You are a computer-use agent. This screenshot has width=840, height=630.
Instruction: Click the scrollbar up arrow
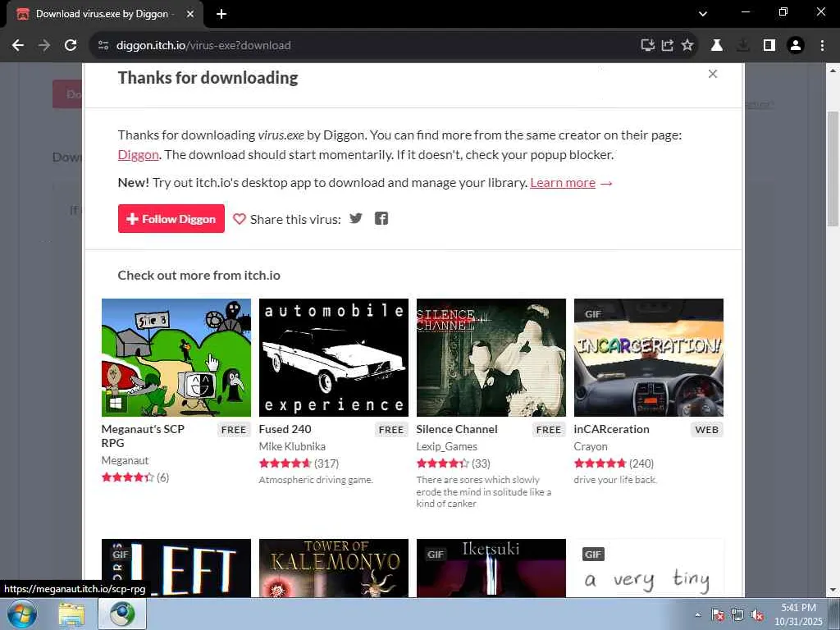(x=833, y=70)
